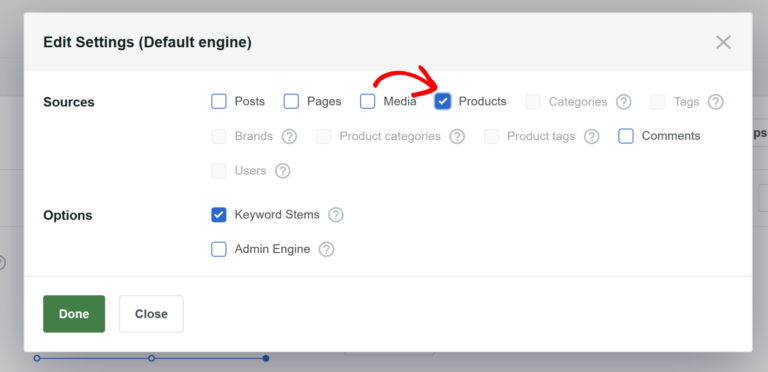Select the filled slider handle behind the dialog

click(x=265, y=358)
